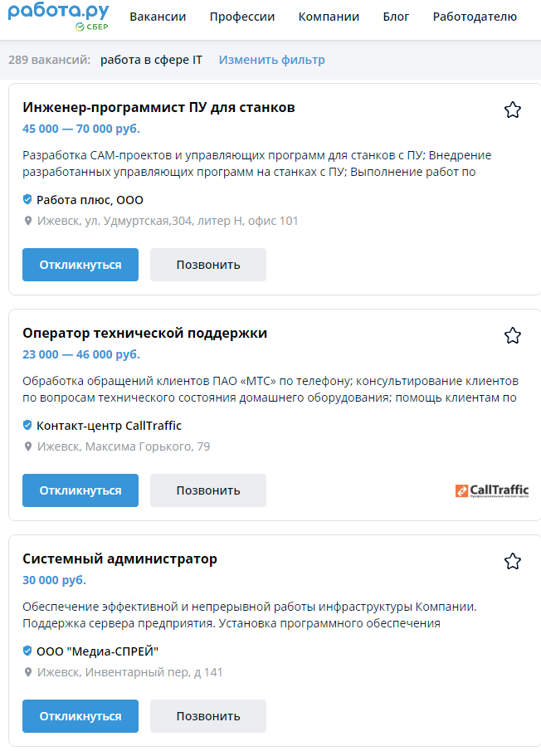Open the Вакансии menu item
Image resolution: width=541 pixels, height=756 pixels.
coord(158,17)
